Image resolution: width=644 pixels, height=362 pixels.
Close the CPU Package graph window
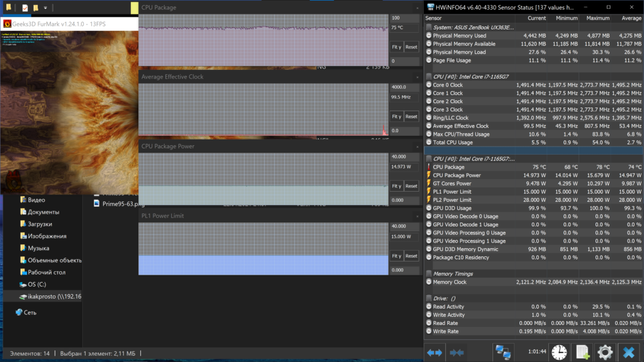click(418, 8)
